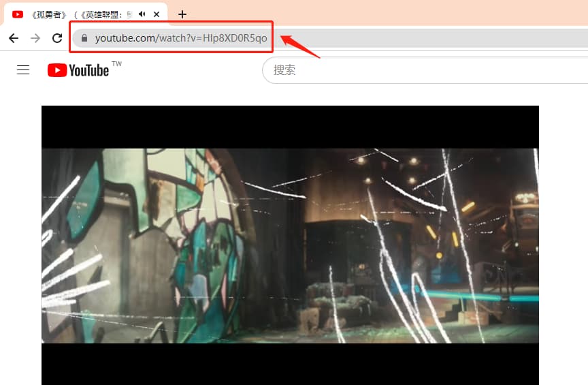Click the YouTube favicon on the tab
This screenshot has height=385, width=588.
click(x=18, y=14)
